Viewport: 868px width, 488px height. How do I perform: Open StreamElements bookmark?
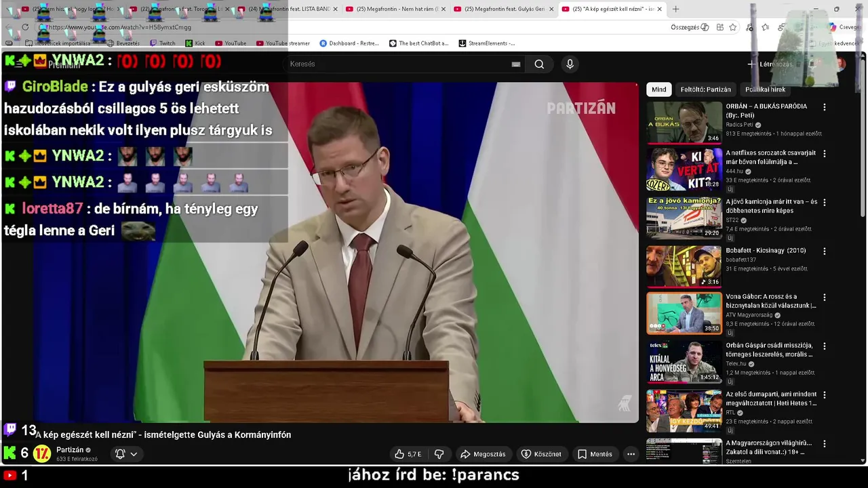(x=486, y=43)
